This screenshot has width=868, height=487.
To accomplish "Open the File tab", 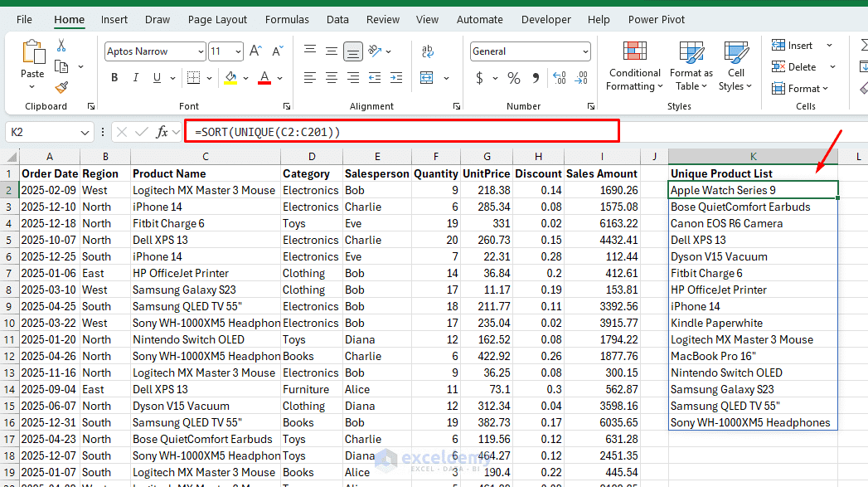I will pyautogui.click(x=24, y=19).
